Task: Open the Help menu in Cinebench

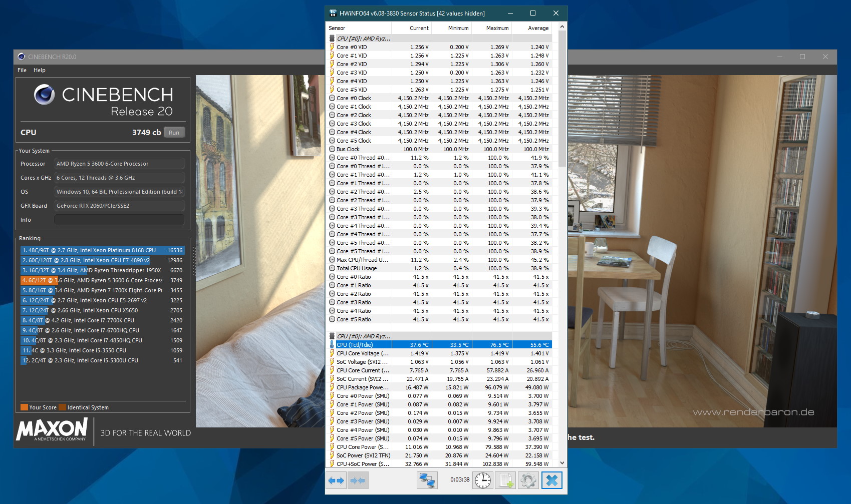Action: [x=40, y=70]
